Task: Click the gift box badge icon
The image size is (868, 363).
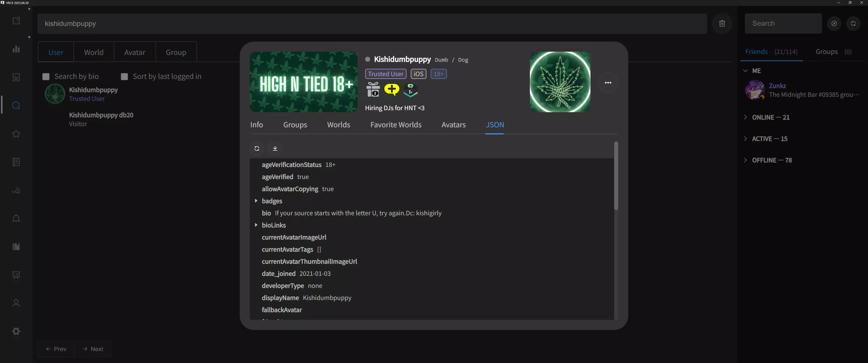Action: [373, 89]
